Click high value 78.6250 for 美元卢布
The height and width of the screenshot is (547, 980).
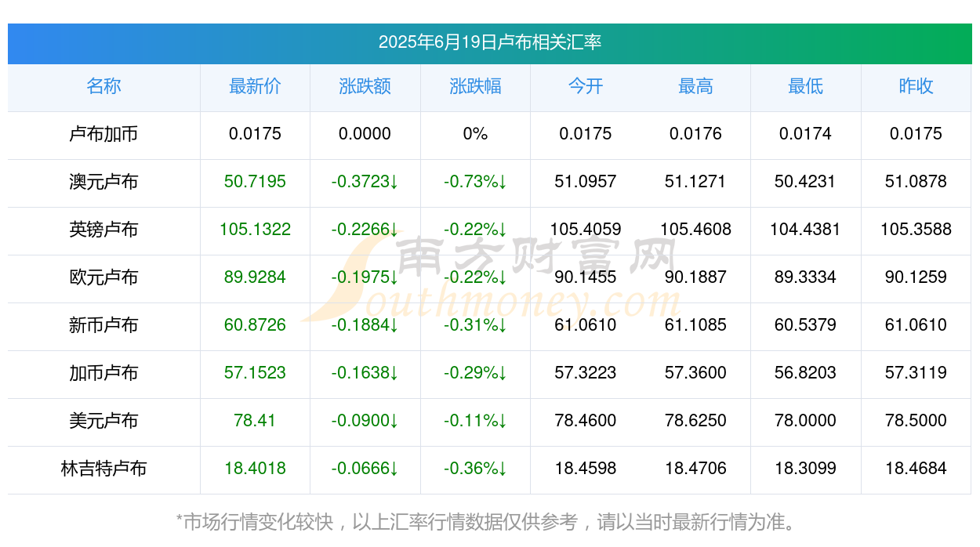point(695,421)
